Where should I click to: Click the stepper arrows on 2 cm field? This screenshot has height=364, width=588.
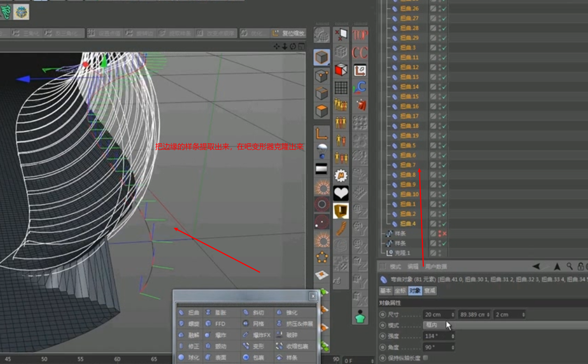(x=523, y=315)
